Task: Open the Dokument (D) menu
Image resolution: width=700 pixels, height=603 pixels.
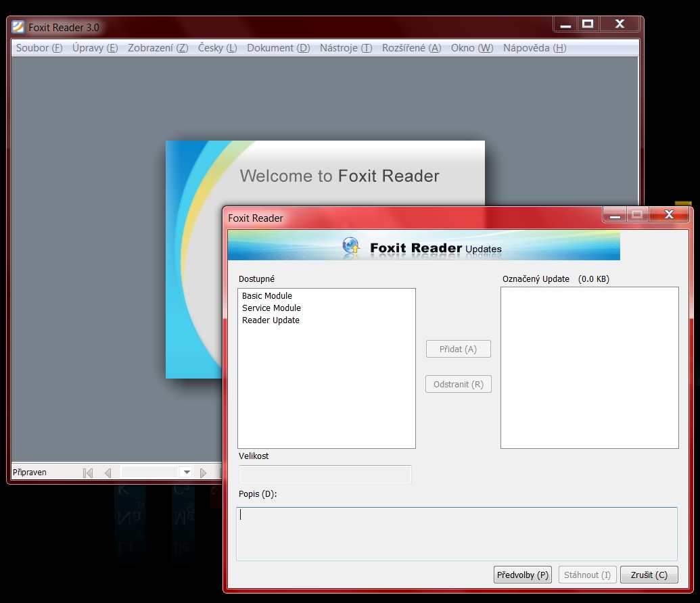Action: [279, 48]
